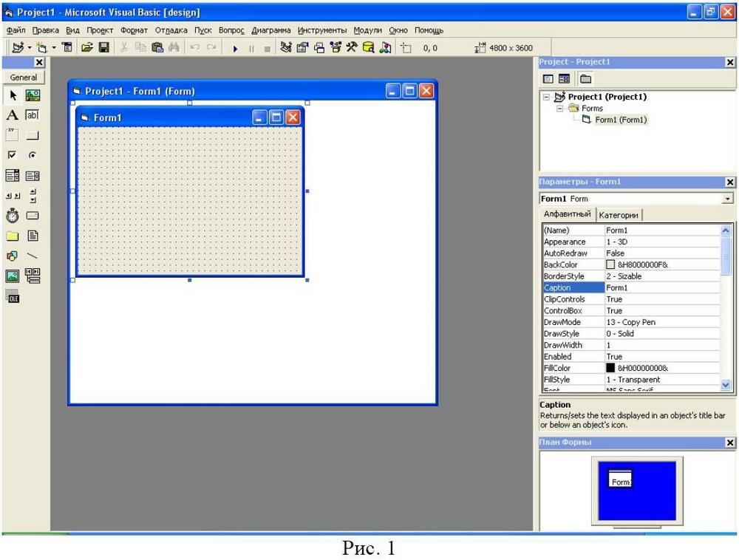Click the Form thumbnail in Form Layout preview
The height and width of the screenshot is (560, 739).
pos(620,479)
